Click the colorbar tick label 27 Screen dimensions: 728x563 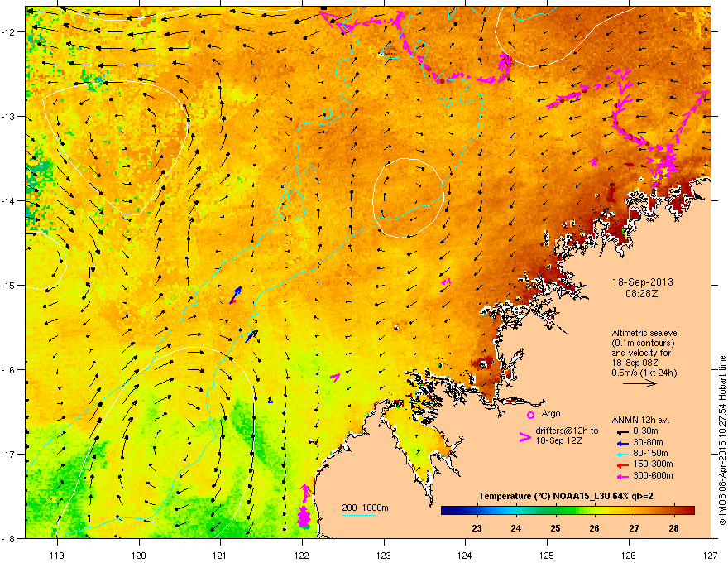634,528
